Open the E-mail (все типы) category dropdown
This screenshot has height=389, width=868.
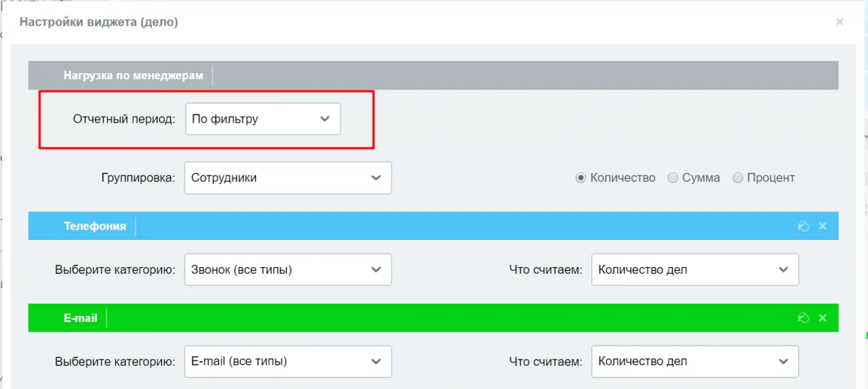pos(288,361)
